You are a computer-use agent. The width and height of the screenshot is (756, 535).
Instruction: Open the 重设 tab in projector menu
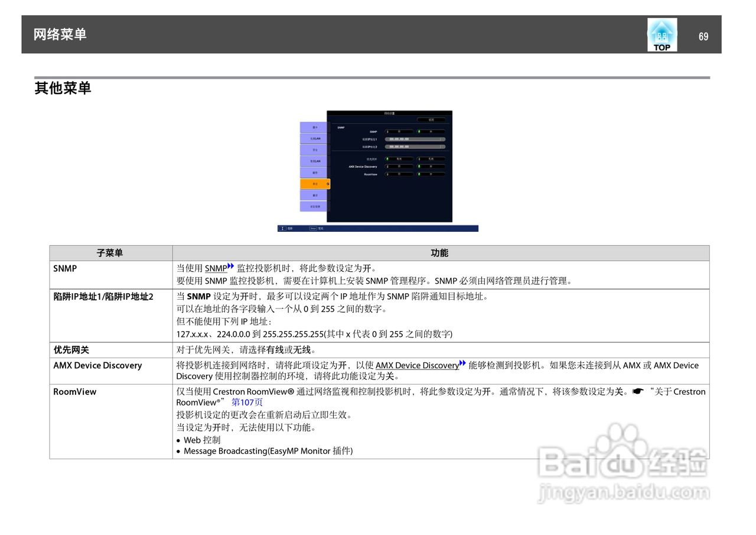coord(314,195)
